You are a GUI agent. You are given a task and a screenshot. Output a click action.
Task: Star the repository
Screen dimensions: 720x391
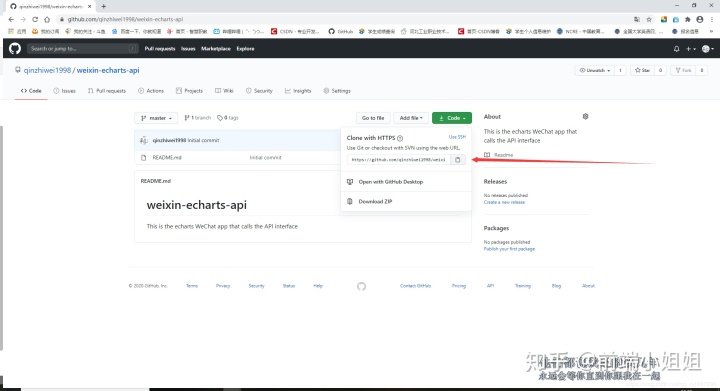pyautogui.click(x=642, y=70)
